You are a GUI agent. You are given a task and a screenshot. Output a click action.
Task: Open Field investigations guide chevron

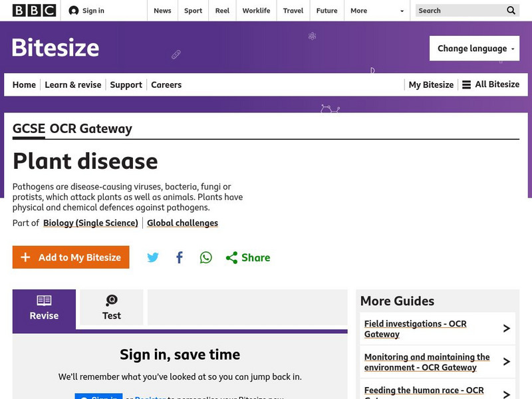click(507, 328)
